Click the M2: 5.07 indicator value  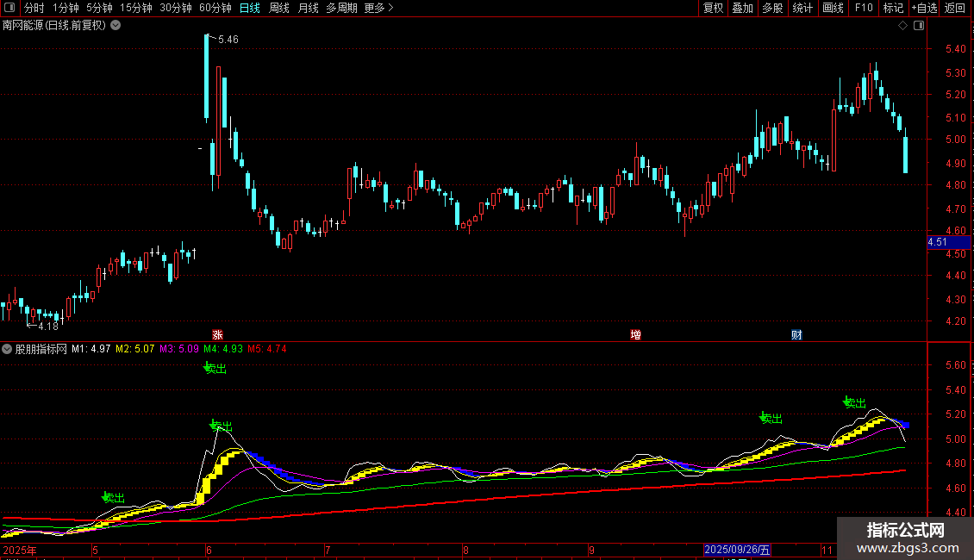pyautogui.click(x=134, y=349)
